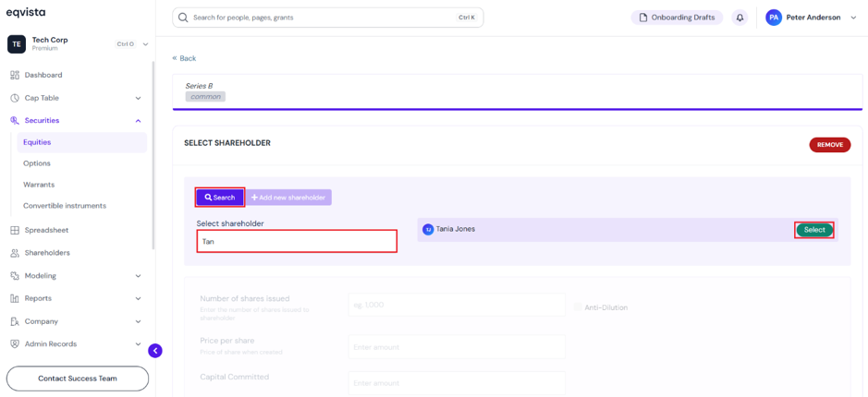Click Tania Jones avatar icon
This screenshot has height=397, width=868.
coord(428,230)
